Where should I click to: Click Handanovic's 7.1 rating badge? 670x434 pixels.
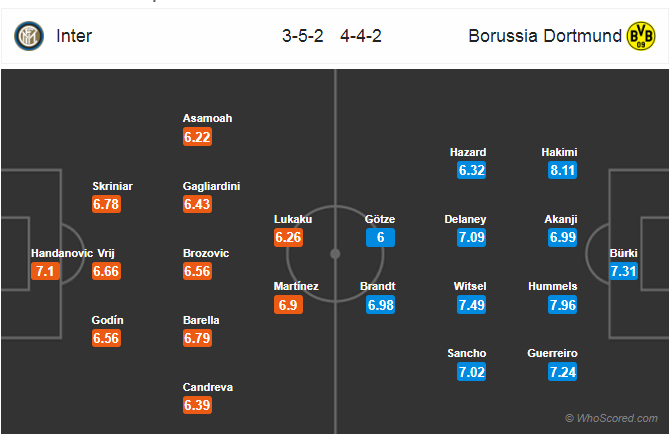45,271
